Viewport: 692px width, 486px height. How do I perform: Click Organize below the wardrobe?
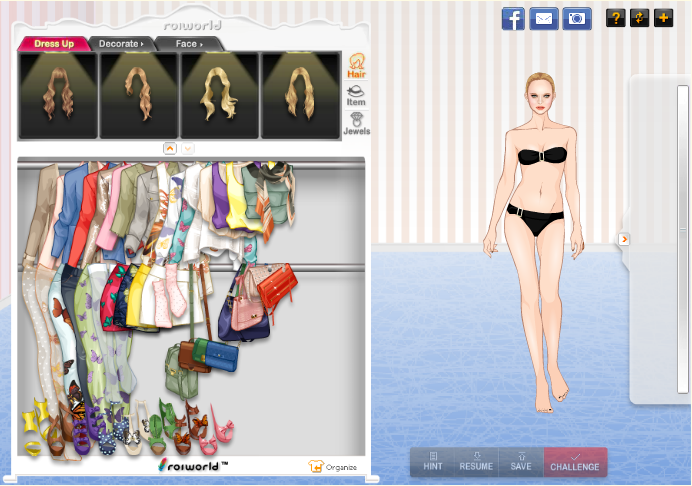pos(333,466)
